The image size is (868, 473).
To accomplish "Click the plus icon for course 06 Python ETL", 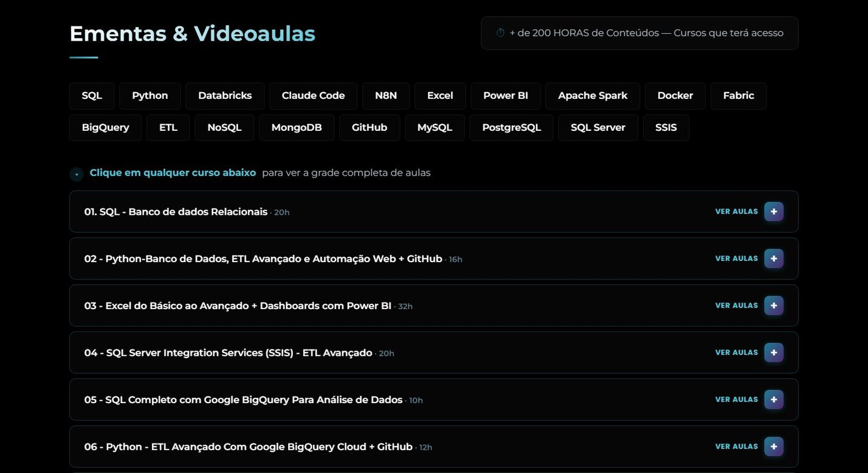I will [x=774, y=446].
